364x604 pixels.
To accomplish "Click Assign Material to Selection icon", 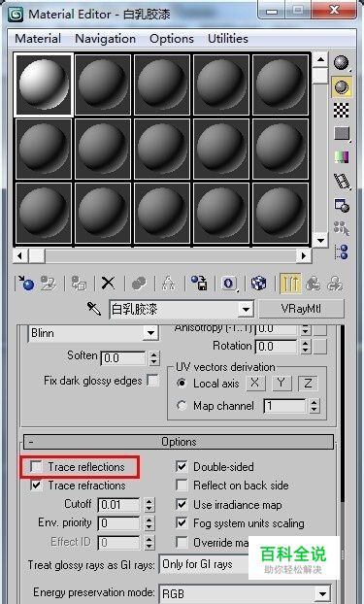I will (x=79, y=284).
